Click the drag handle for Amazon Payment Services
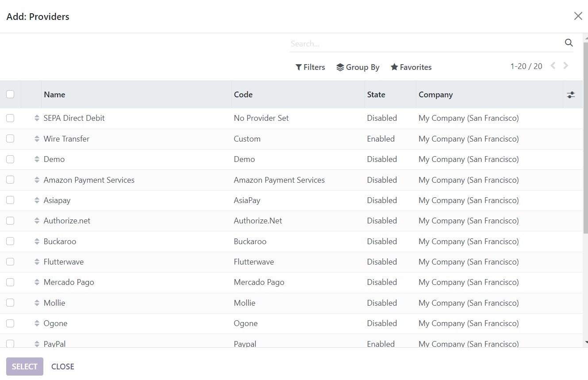Image resolution: width=588 pixels, height=380 pixels. tap(37, 180)
